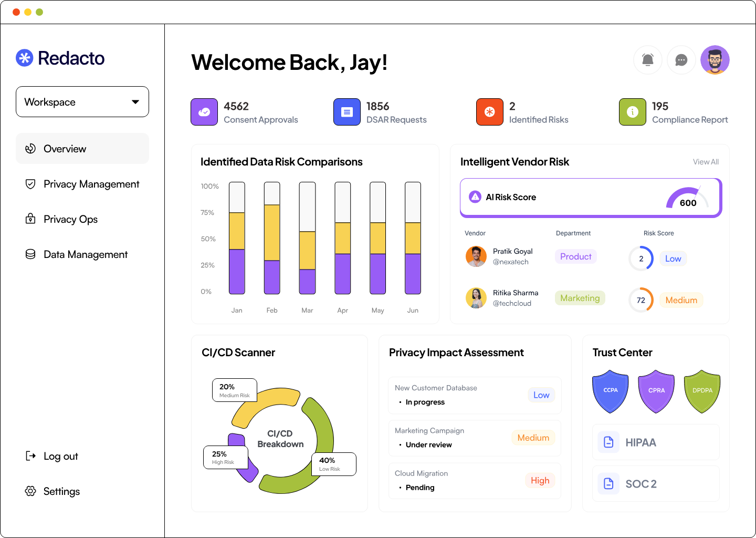
Task: Click the purple Consent Approvals icon
Action: 204,112
